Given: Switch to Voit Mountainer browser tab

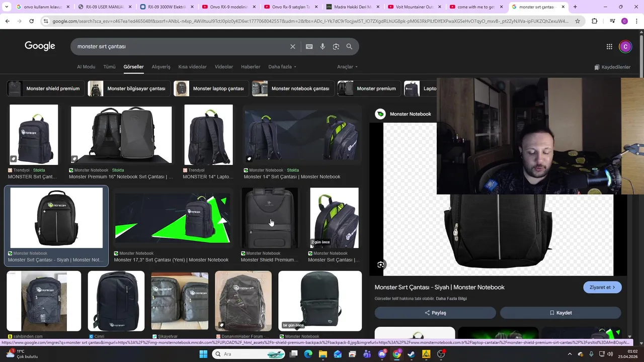Looking at the screenshot, I should 415,7.
